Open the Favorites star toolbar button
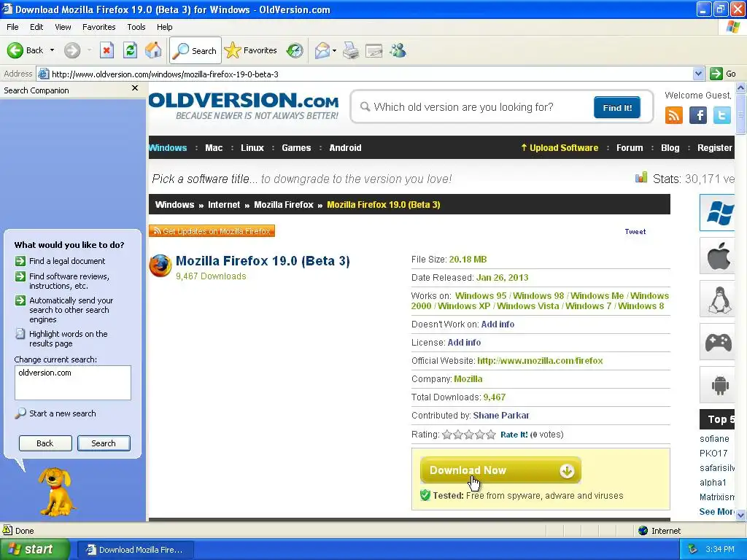 point(251,50)
